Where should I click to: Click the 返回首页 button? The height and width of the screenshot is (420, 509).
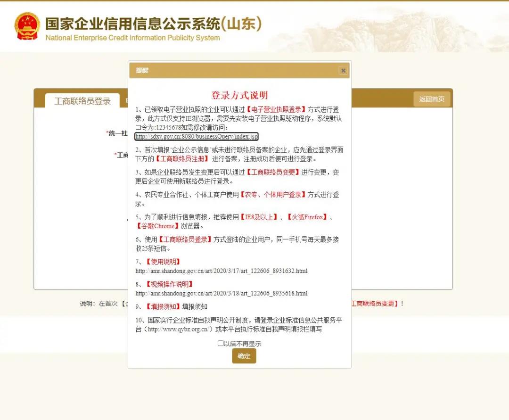tap(432, 99)
